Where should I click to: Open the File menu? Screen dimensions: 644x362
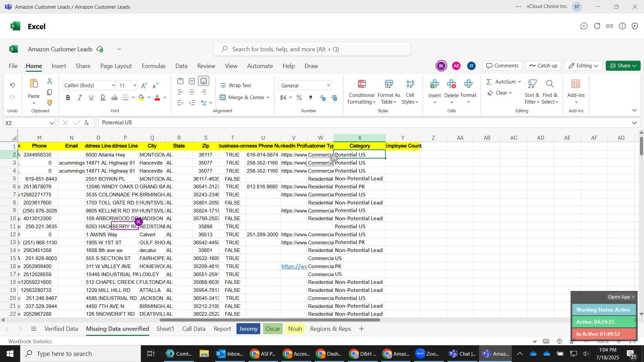(13, 66)
